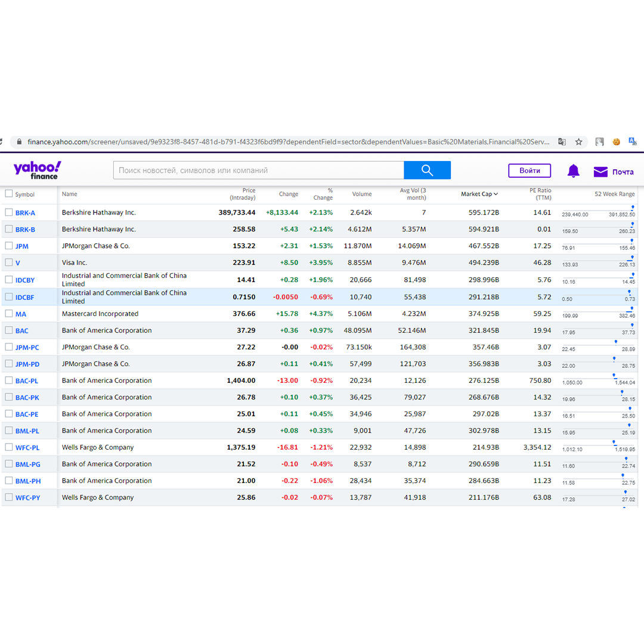This screenshot has height=644, width=644.
Task: Open the BRK-B ticker link
Action: (x=25, y=230)
